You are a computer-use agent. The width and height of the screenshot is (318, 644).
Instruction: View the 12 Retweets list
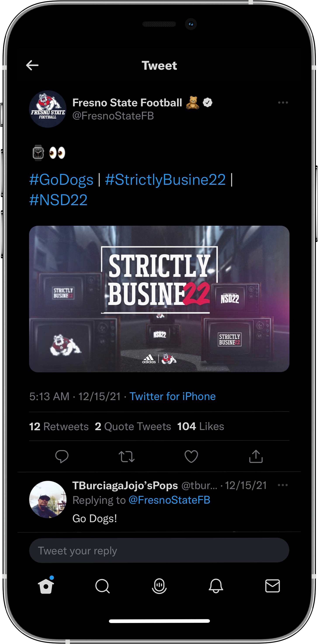[x=59, y=426]
